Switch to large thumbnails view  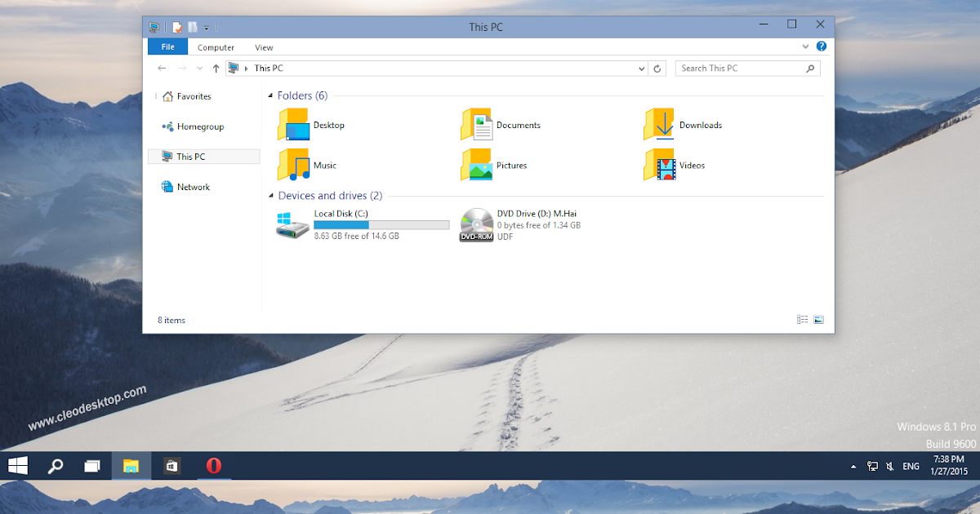point(817,319)
